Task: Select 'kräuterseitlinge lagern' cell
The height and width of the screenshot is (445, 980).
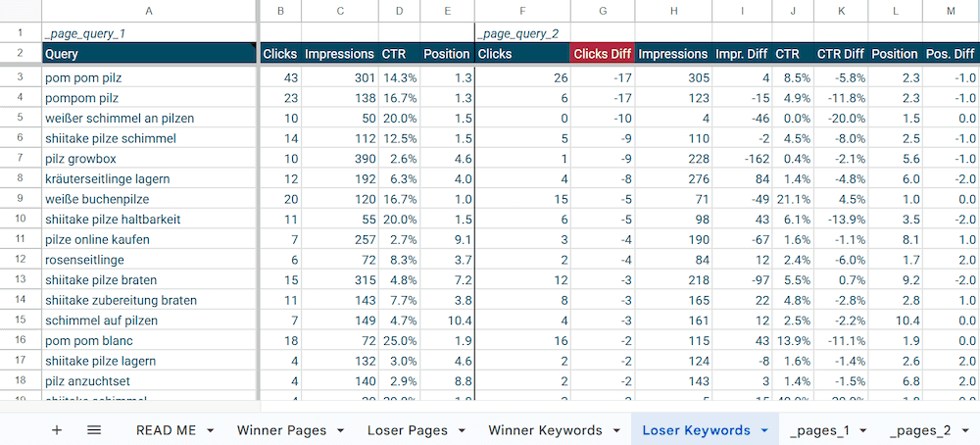Action: coord(149,178)
